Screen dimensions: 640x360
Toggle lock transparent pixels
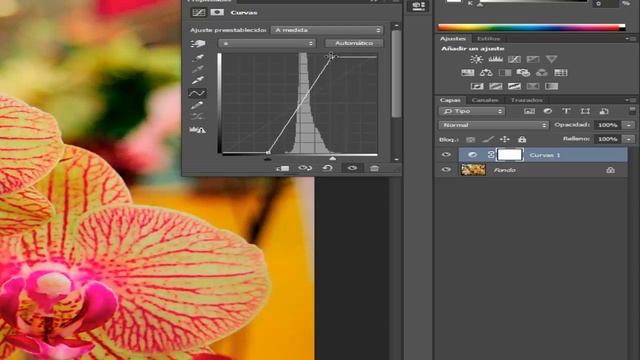tap(471, 140)
